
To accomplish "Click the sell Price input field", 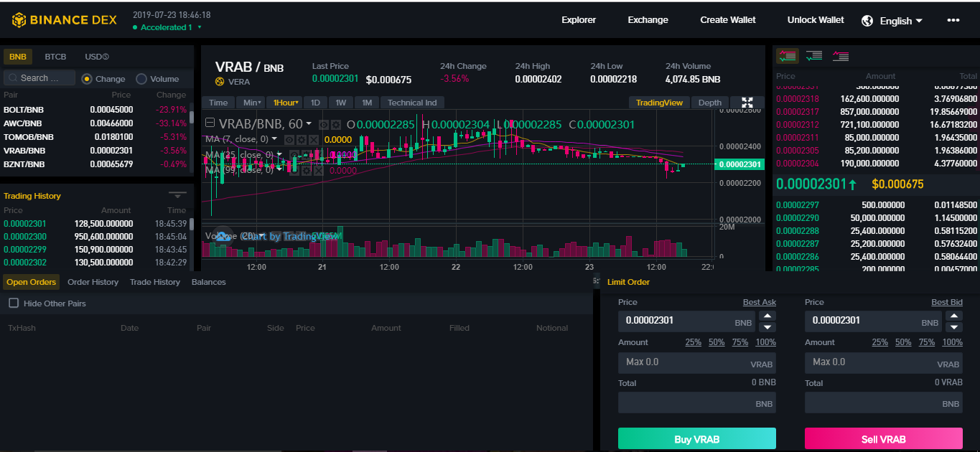I will pyautogui.click(x=874, y=321).
